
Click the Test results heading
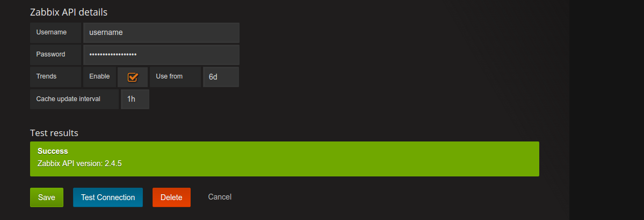[54, 132]
